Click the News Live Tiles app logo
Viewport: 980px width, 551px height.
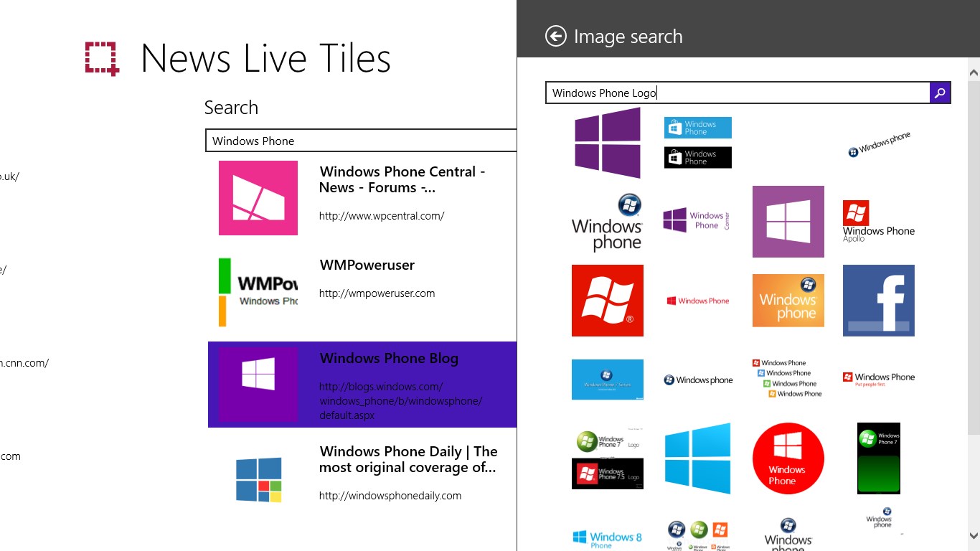coord(101,58)
